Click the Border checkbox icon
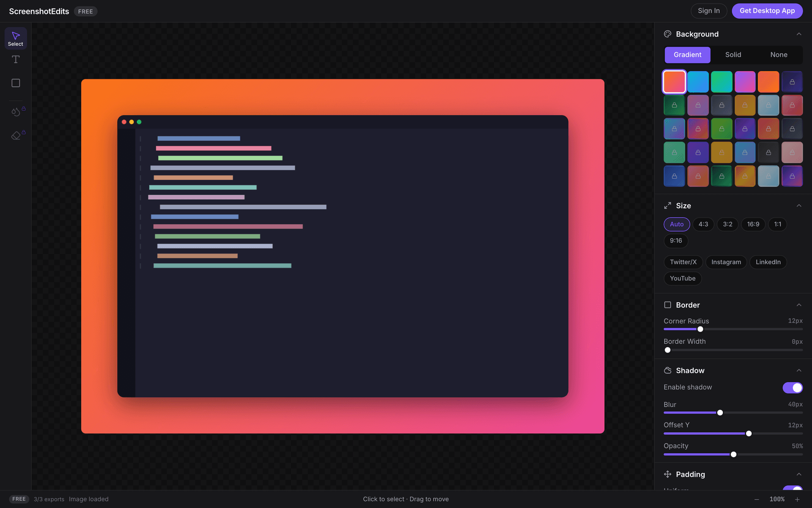Image resolution: width=812 pixels, height=508 pixels. 668,304
